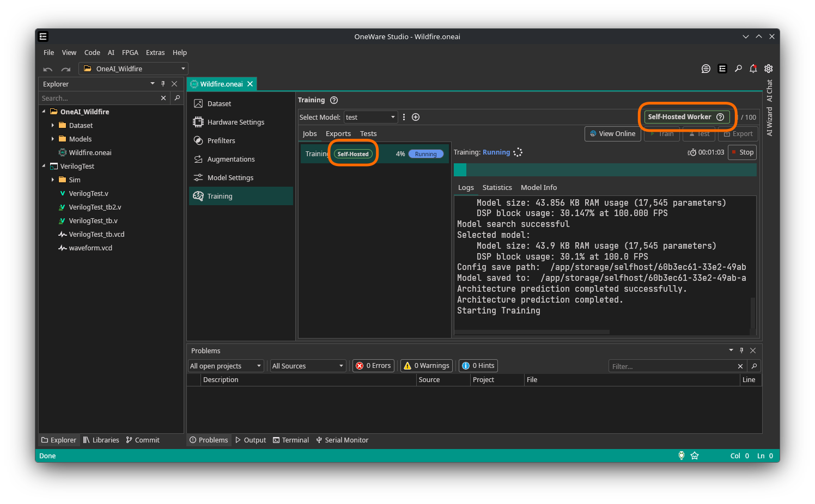Stop the running training job
The height and width of the screenshot is (504, 815).
point(742,152)
